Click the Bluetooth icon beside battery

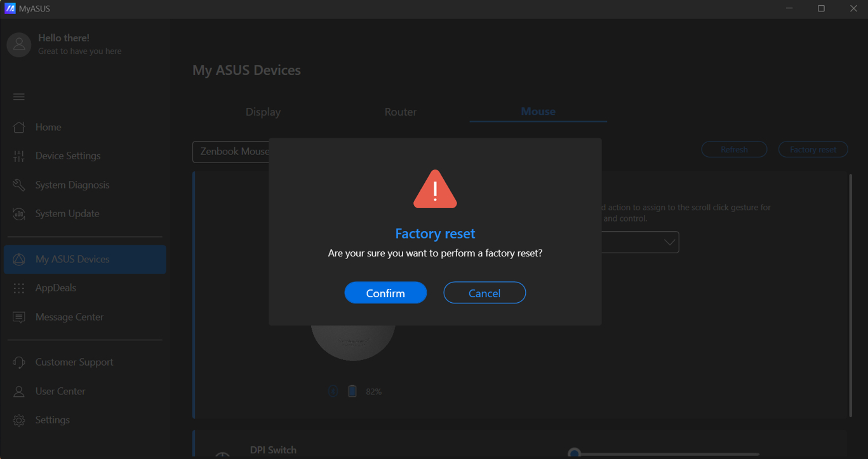tap(333, 391)
